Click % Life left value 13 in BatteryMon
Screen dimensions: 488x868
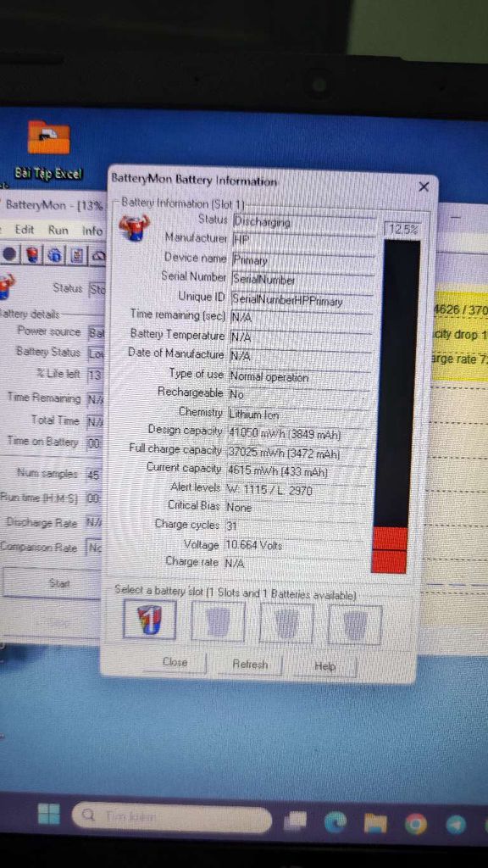[x=95, y=375]
